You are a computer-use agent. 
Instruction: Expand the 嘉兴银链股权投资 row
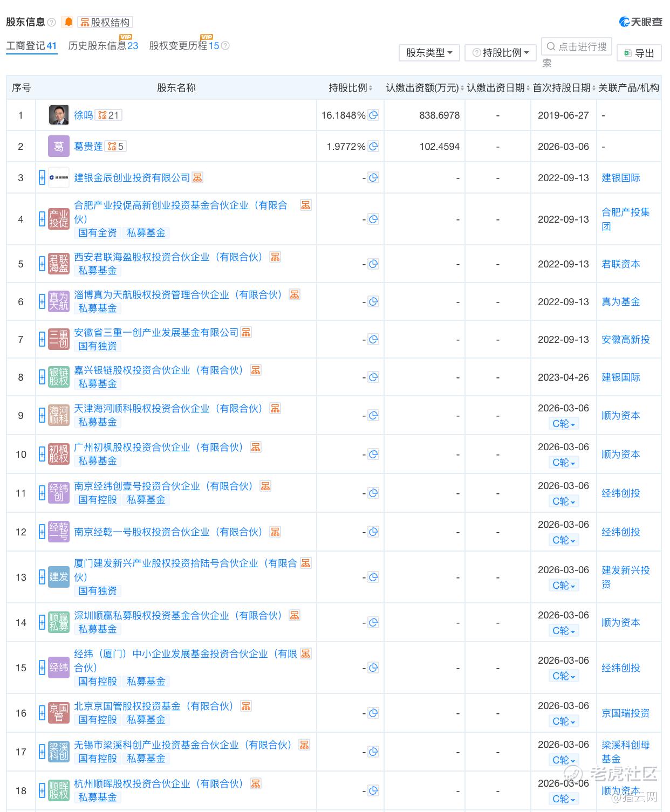pos(42,377)
